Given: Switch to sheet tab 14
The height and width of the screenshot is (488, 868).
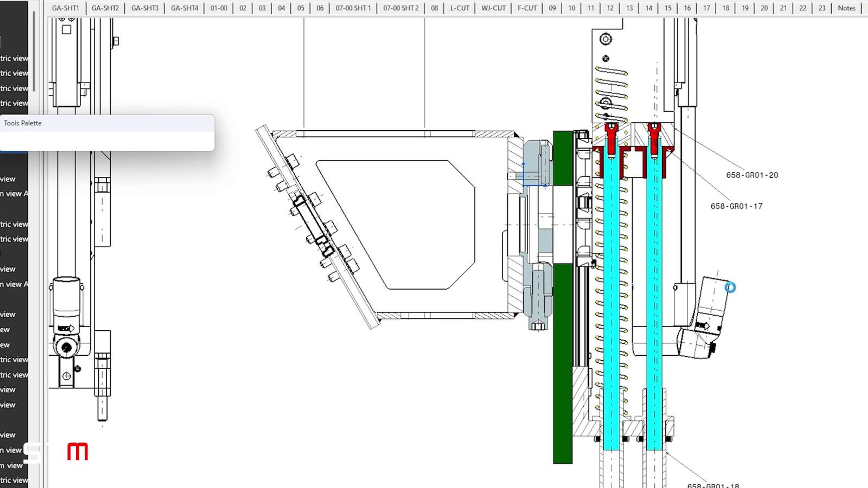Looking at the screenshot, I should 649,8.
